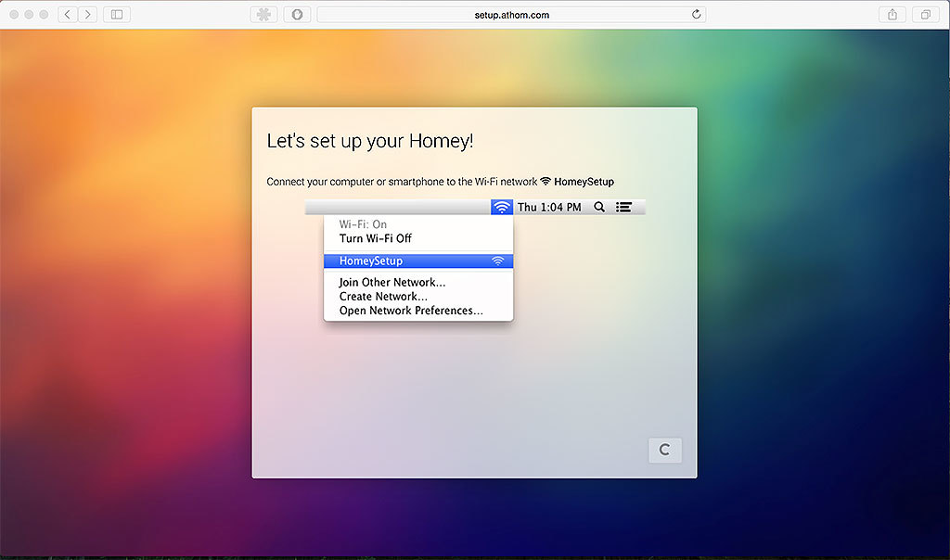Click the Wi-Fi signal icon on HomeySetup row
950x560 pixels.
[x=497, y=261]
